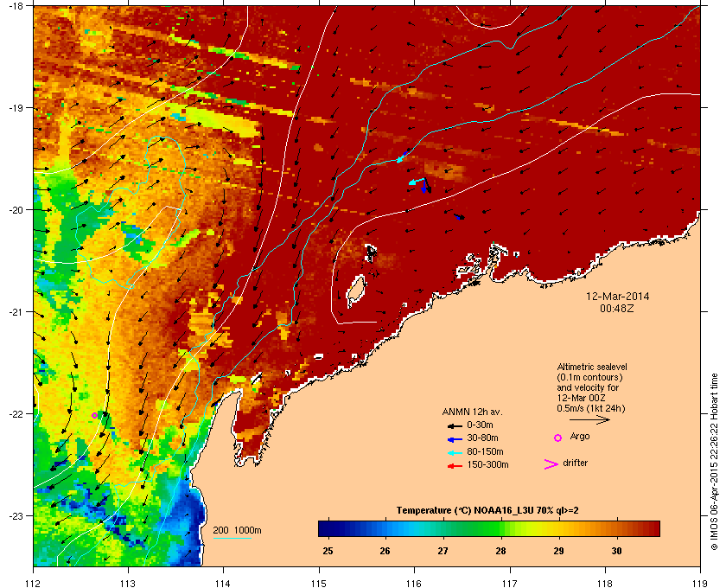The height and width of the screenshot is (588, 726).
Task: Click the cyan 80-150m legend arrow
Action: 455,453
